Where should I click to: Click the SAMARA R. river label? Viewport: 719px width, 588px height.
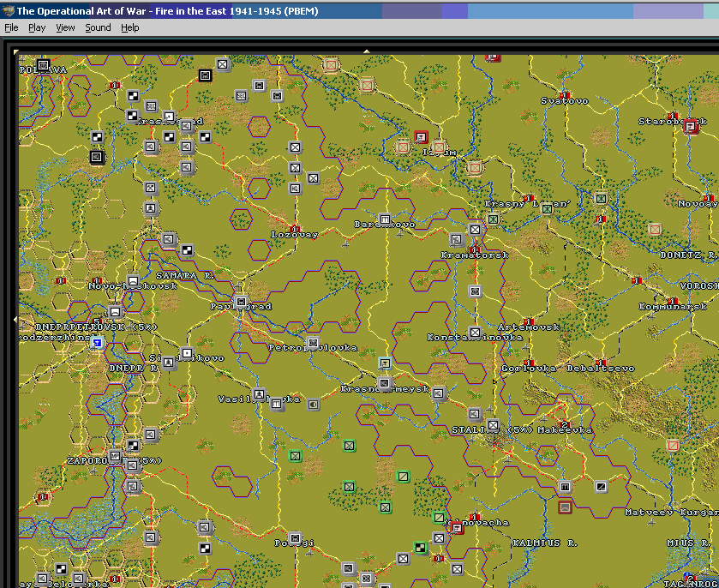185,276
